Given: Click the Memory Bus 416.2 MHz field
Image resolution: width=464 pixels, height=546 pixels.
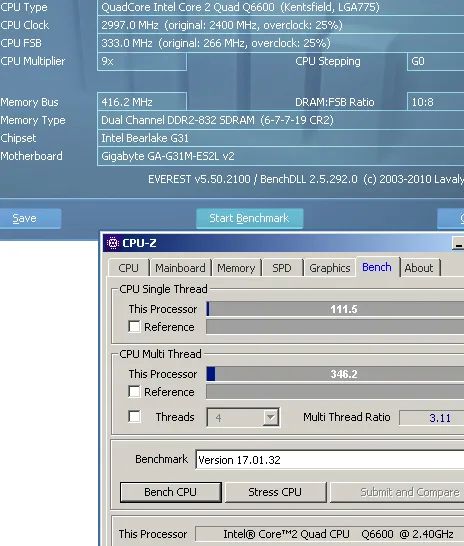Looking at the screenshot, I should [x=142, y=102].
